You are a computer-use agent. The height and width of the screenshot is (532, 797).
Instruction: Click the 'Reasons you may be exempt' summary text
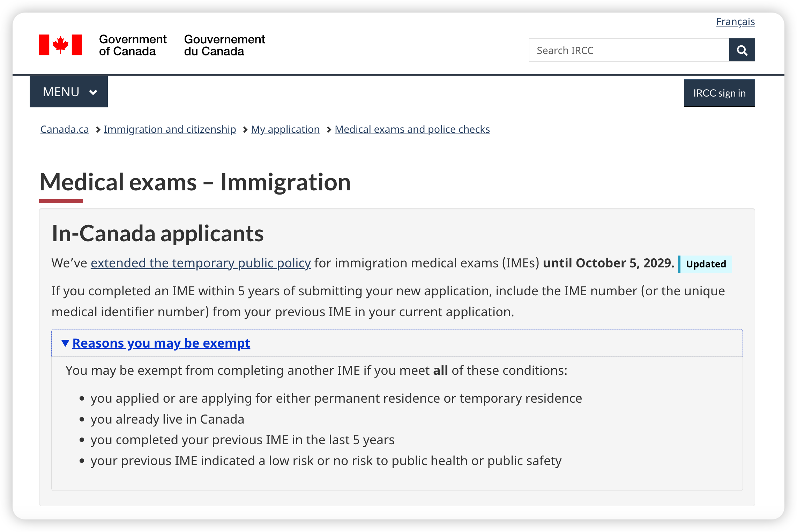pos(161,343)
